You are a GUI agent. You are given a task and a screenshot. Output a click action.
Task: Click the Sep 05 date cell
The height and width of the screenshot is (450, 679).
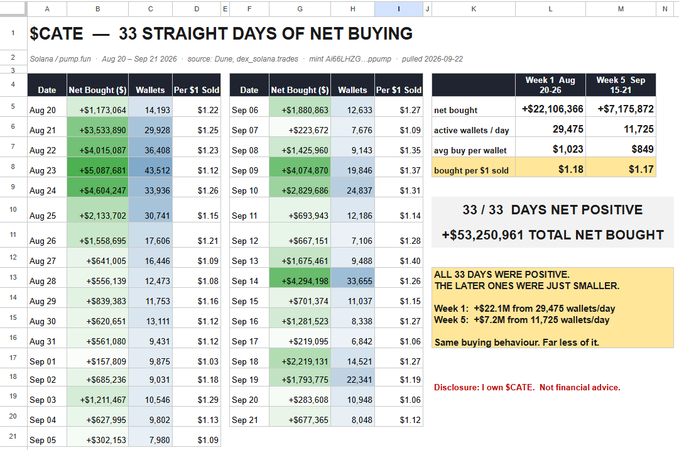tap(47, 437)
